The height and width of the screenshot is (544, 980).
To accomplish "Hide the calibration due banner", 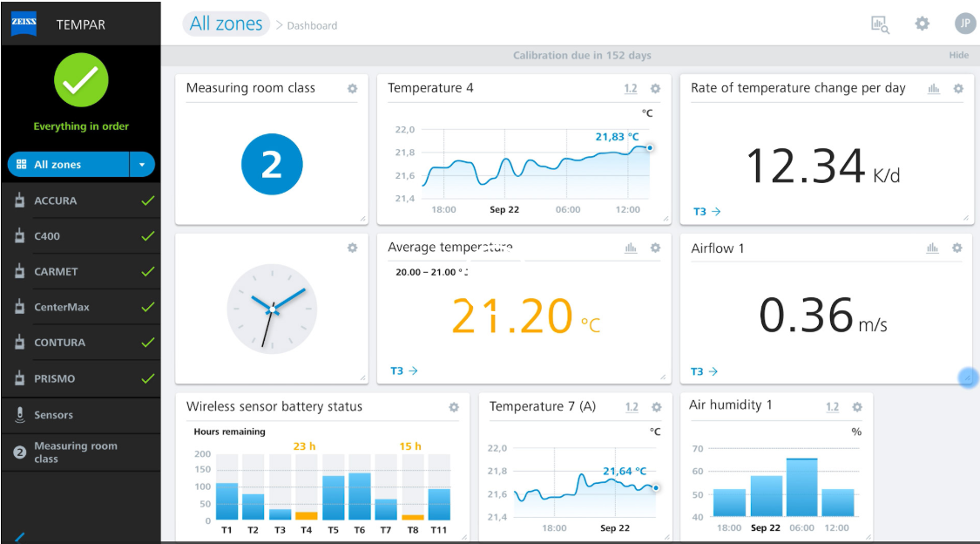I will point(959,55).
